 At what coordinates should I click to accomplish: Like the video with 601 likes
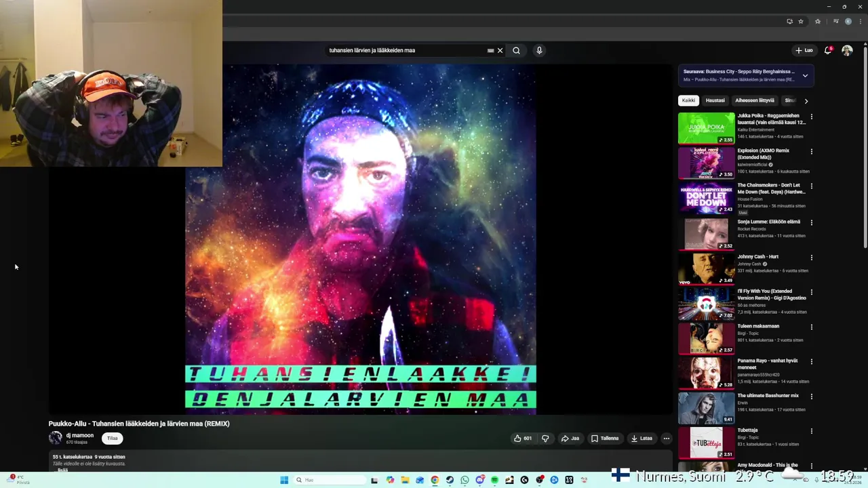[x=523, y=439]
